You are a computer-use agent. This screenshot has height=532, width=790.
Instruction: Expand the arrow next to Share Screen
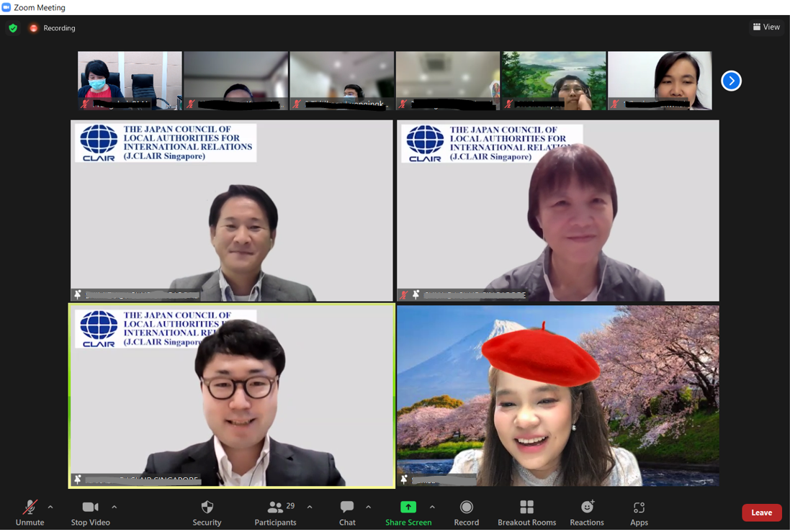[432, 507]
